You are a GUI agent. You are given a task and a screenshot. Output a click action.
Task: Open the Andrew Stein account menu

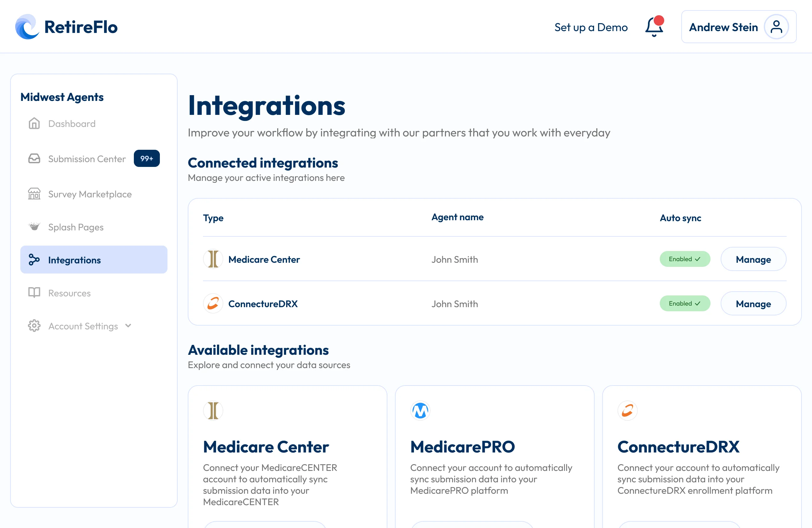pos(723,27)
